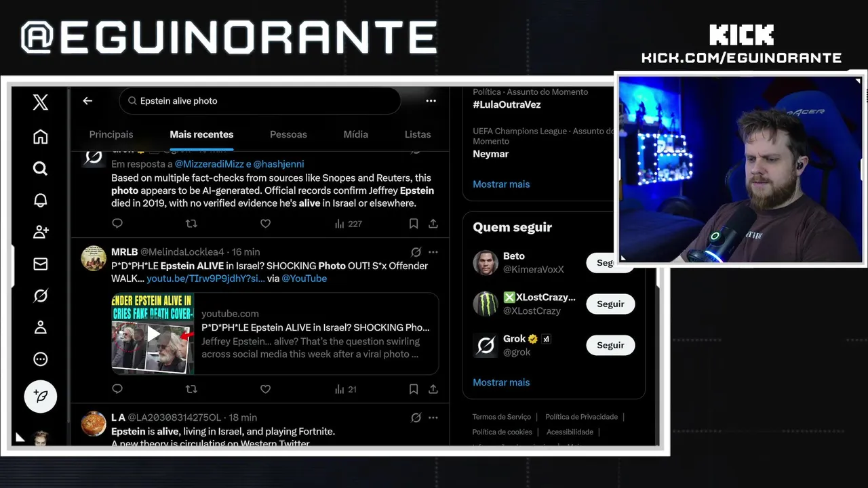868x488 pixels.
Task: Open three-dot menu on L A post
Action: 433,418
